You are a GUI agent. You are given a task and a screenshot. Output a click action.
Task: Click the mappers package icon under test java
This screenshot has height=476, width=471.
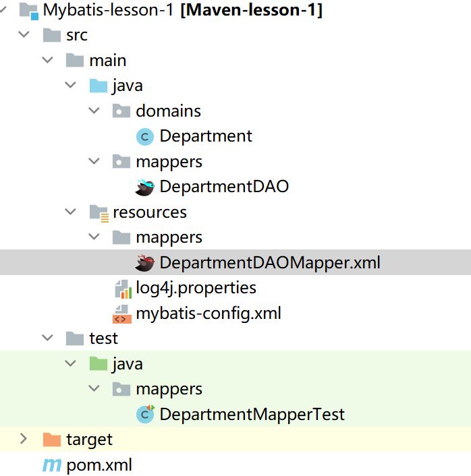click(121, 389)
